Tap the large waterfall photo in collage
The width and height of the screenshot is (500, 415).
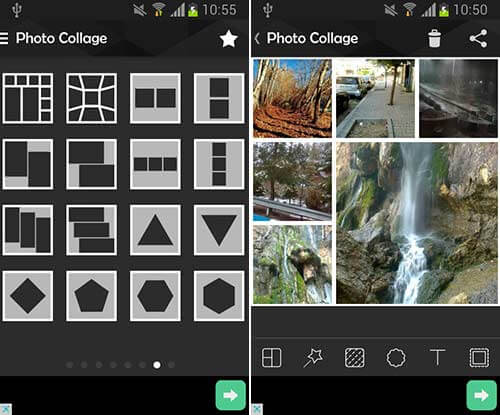coord(417,223)
